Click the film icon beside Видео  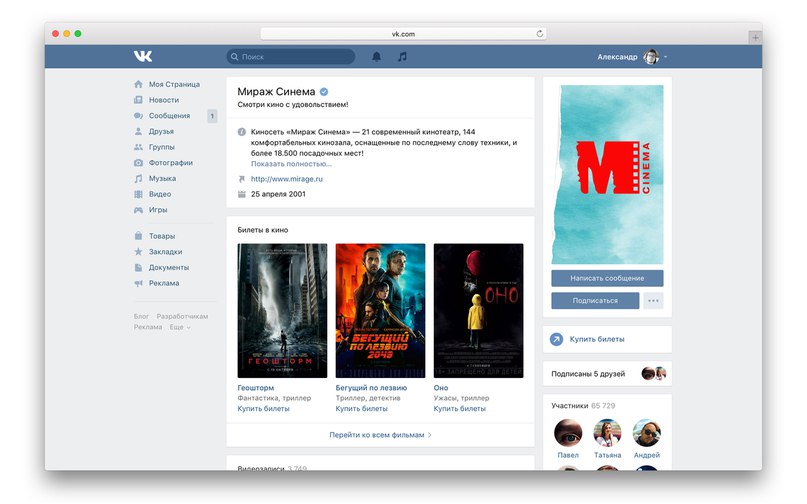(138, 194)
